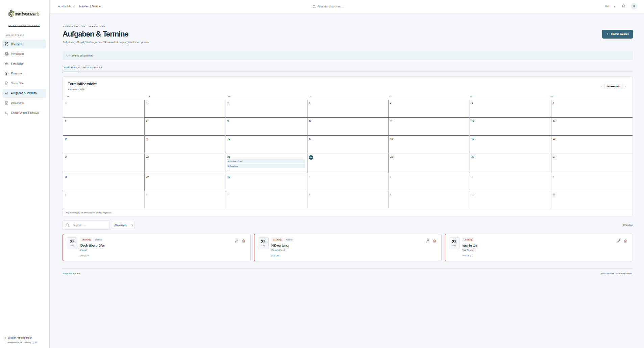Select today's highlighted day 24 in calendar
The width and height of the screenshot is (644, 348).
[x=311, y=157]
